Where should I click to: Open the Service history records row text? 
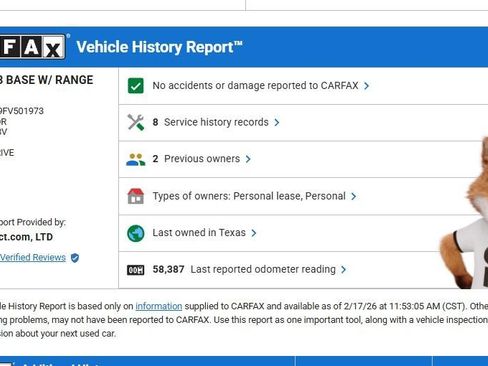(216, 122)
